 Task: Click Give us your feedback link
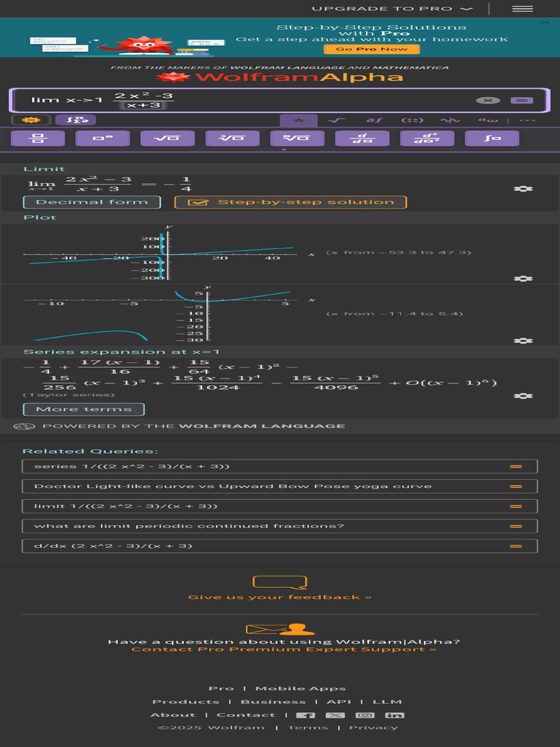click(x=279, y=597)
